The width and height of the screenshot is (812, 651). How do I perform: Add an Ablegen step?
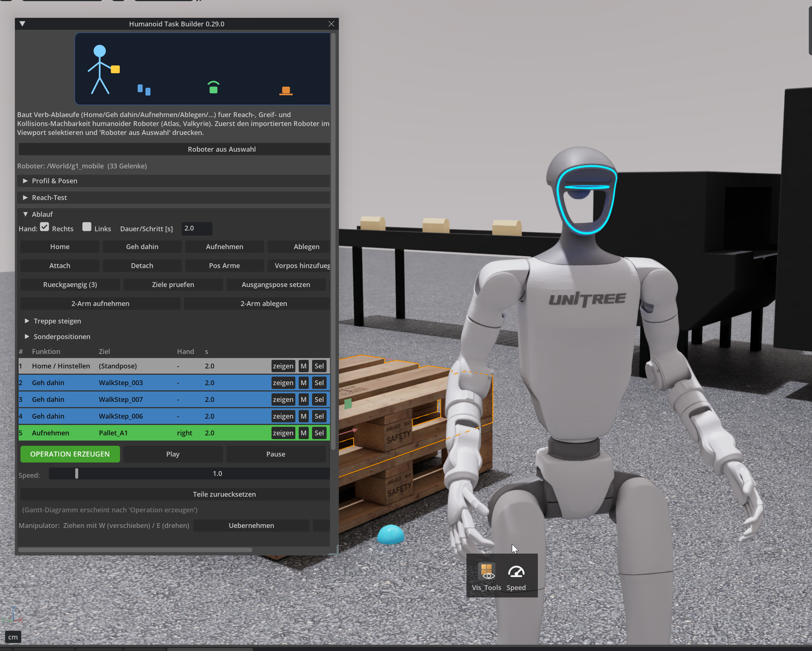click(299, 246)
